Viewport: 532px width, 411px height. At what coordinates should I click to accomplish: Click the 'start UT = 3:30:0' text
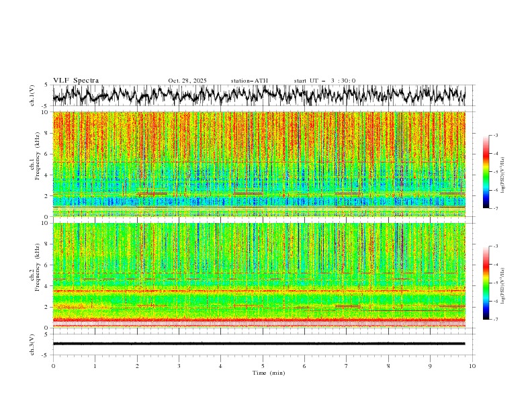(324, 81)
